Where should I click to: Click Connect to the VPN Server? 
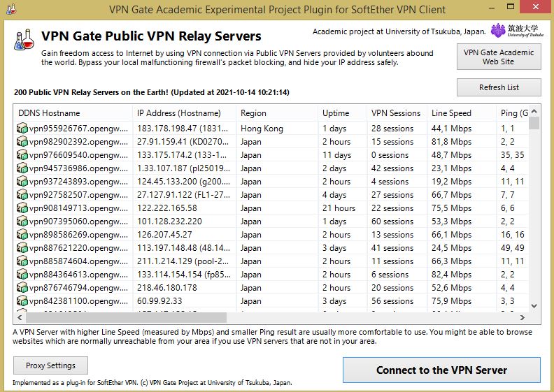pos(441,370)
